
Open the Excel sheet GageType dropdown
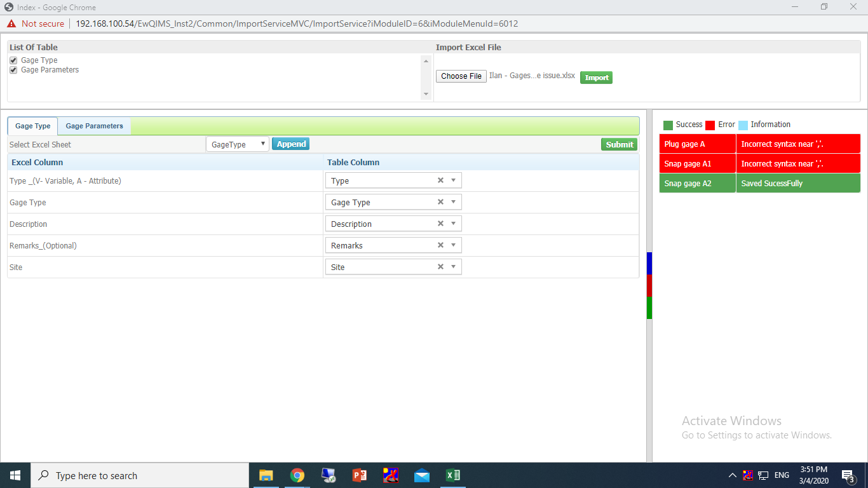pos(238,144)
